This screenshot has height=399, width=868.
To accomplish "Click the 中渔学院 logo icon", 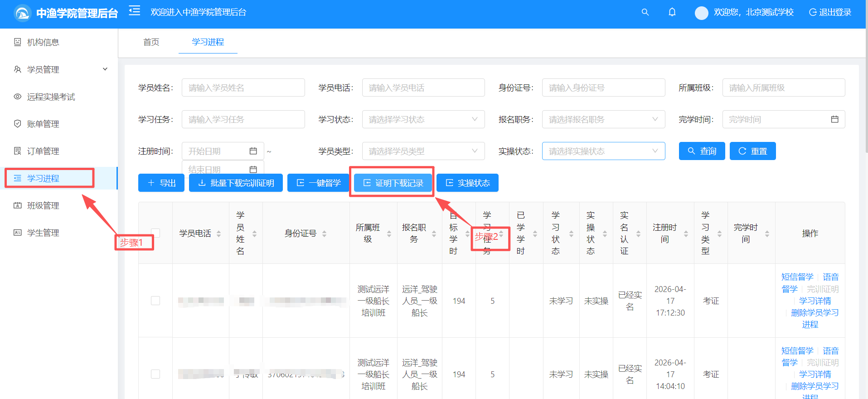I will coord(22,13).
